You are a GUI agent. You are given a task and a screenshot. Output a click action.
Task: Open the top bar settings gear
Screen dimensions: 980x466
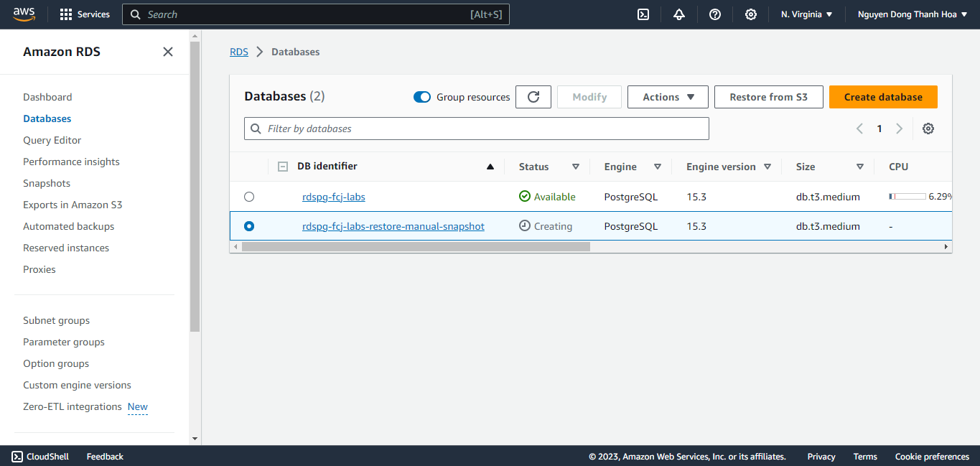[x=751, y=14]
